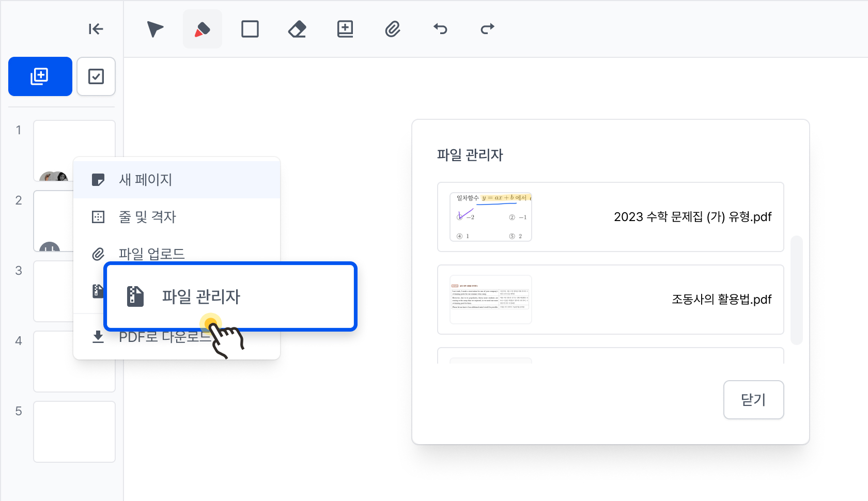Click the blue add page button
Viewport: 868px width, 501px height.
(40, 76)
